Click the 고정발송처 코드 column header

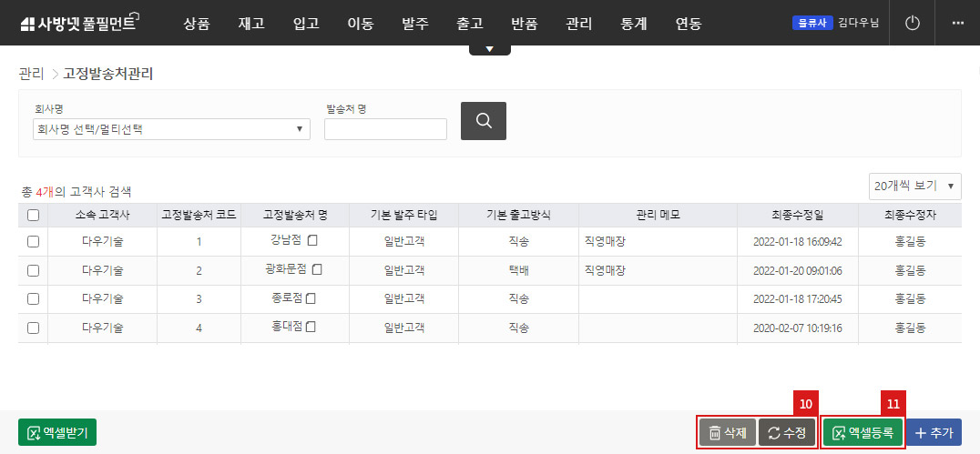tap(199, 216)
